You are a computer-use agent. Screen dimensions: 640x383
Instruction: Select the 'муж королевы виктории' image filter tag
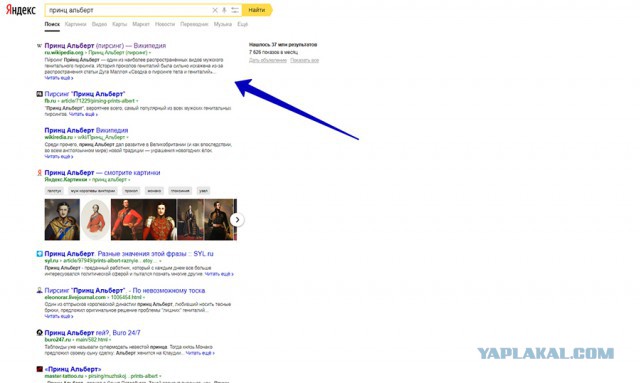tap(93, 191)
